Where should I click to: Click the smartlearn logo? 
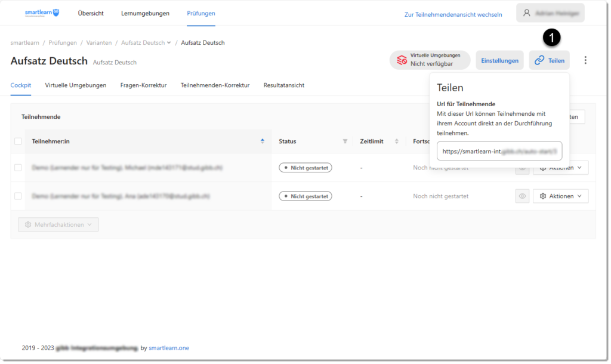42,13
